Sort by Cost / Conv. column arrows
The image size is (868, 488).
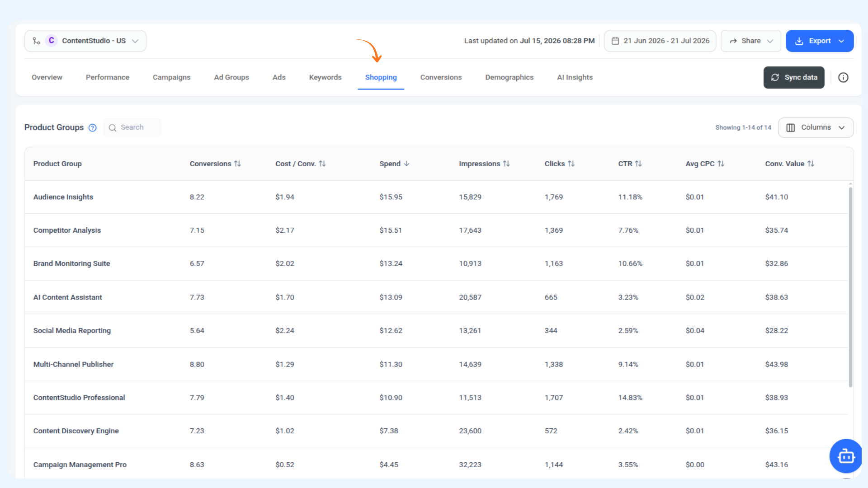pyautogui.click(x=322, y=164)
